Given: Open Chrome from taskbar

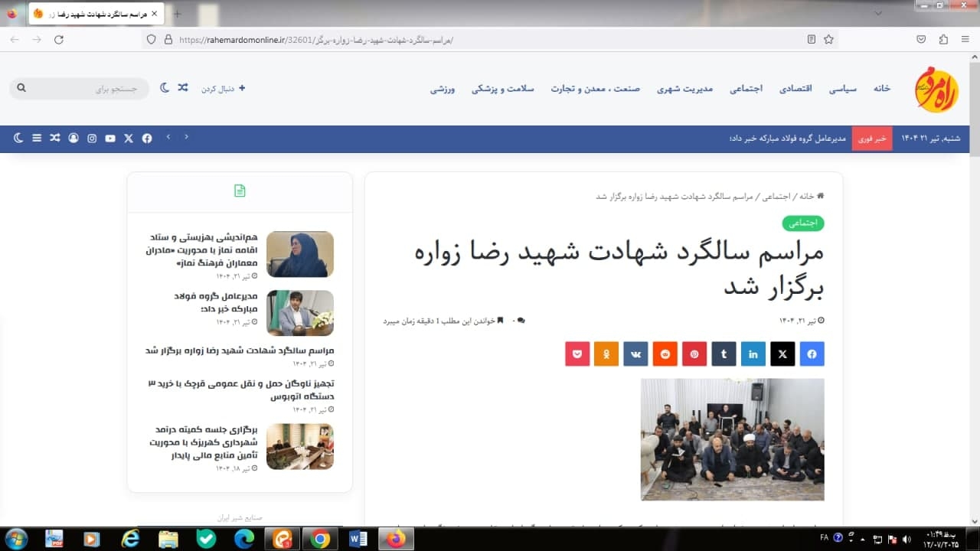Looking at the screenshot, I should click(321, 539).
